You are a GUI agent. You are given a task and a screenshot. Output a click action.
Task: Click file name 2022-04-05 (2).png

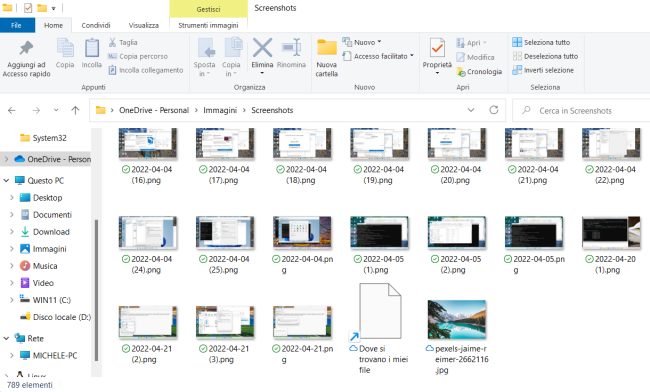(456, 264)
